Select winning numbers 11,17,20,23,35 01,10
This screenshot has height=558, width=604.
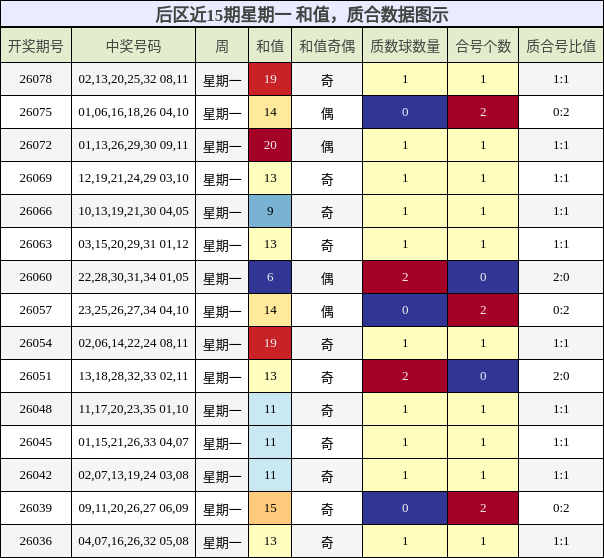point(133,409)
